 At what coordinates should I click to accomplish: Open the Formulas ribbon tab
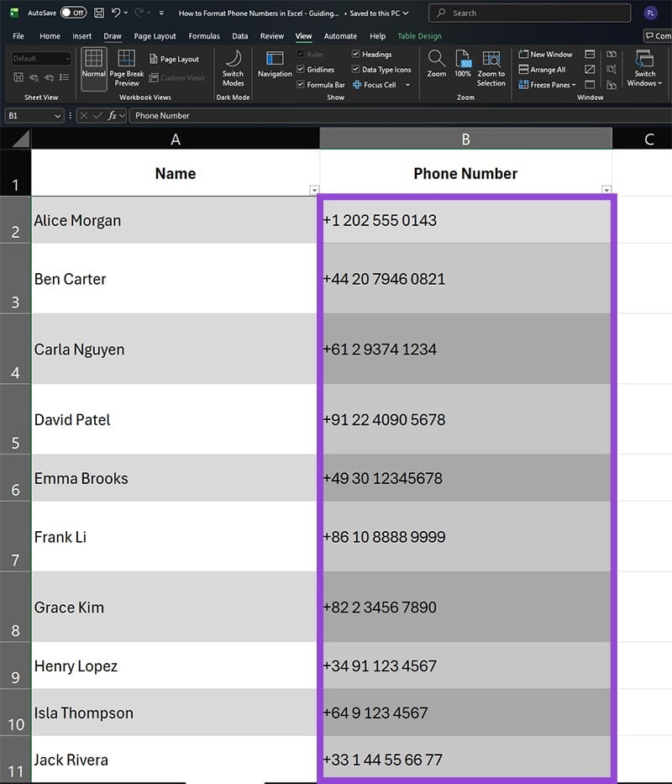coord(203,36)
